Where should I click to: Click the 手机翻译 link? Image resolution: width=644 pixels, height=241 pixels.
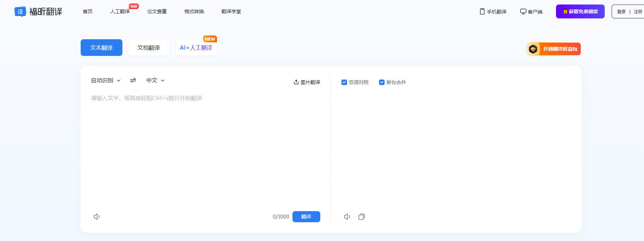493,11
